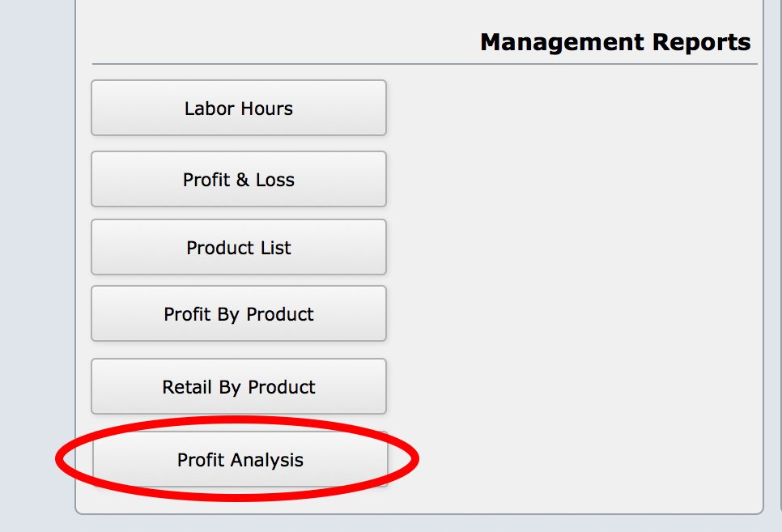Open the Retail By Product report
Screen dimensions: 782x532
point(238,386)
